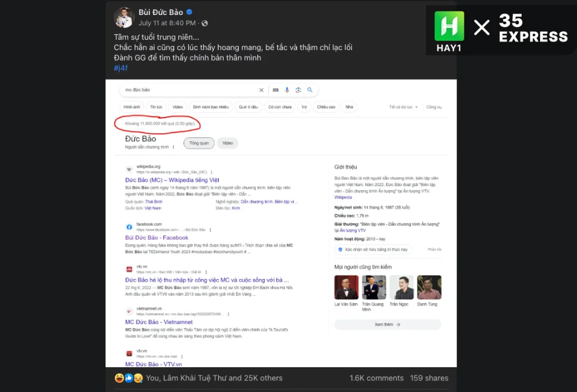Open the reaction emoji icons summary
This screenshot has width=577, height=392.
point(129,378)
